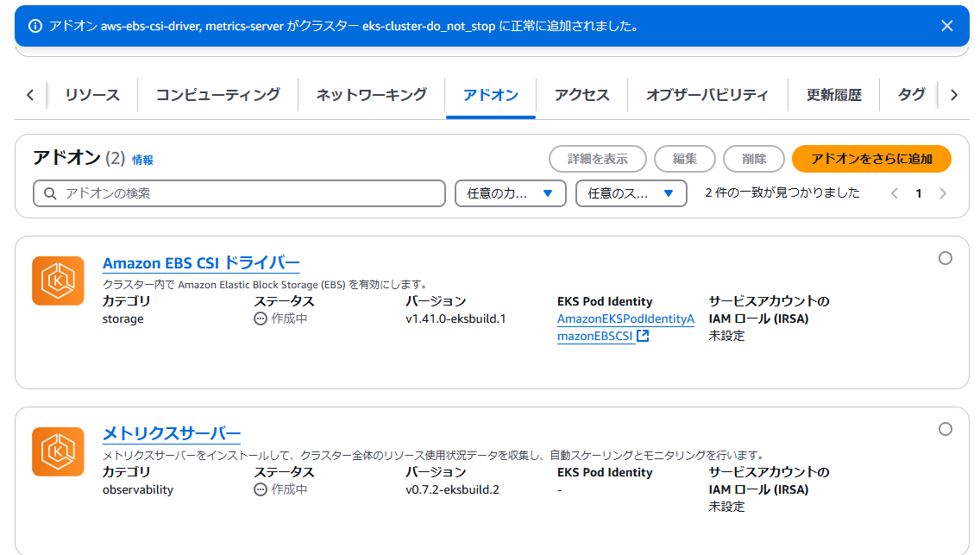The height and width of the screenshot is (555, 980).
Task: Click version v1.41.0-eksbuild.1 text
Action: (455, 318)
